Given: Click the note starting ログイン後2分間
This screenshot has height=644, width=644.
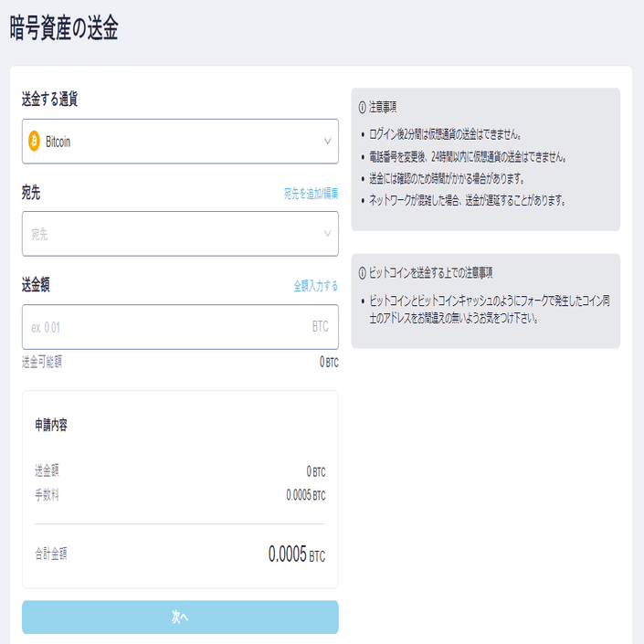Looking at the screenshot, I should (445, 134).
